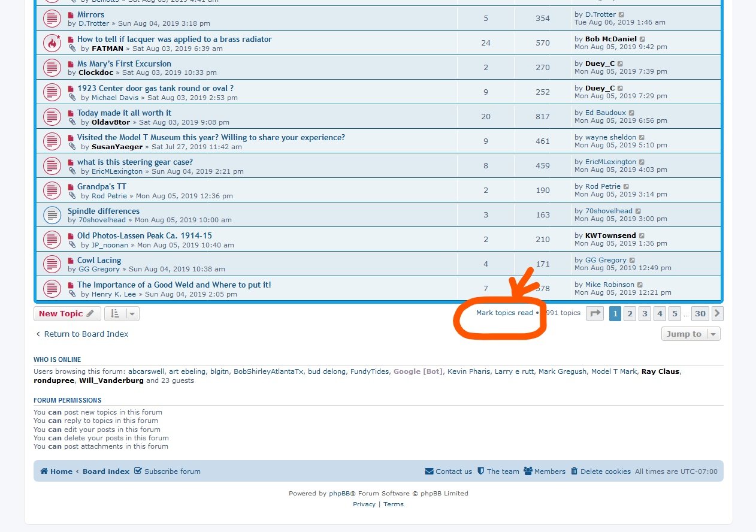Toggle Subscribe forum checkbox link
The height and width of the screenshot is (532, 756).
coord(167,471)
